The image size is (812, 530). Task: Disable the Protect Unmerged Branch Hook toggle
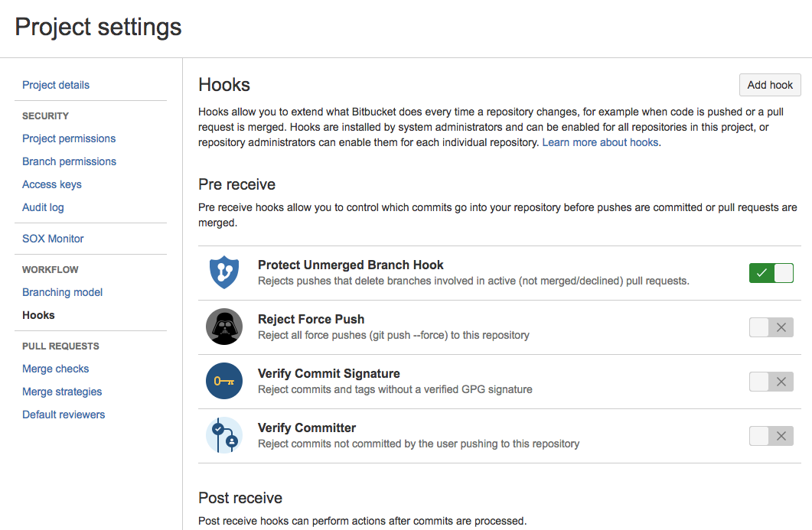(771, 273)
